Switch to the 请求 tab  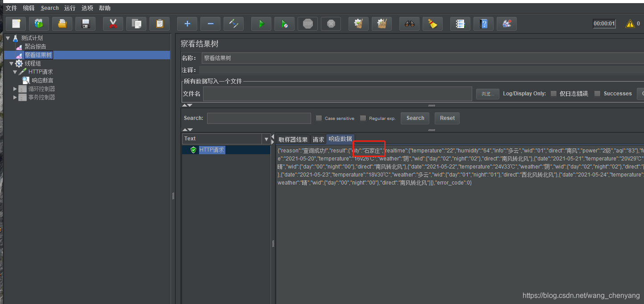tap(318, 140)
